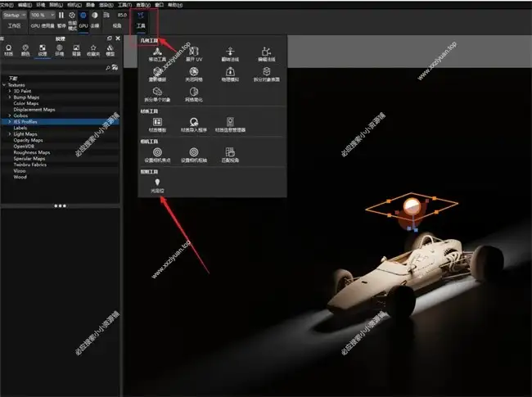The image size is (532, 397).
Task: Expand the Light Maps folder
Action: (x=10, y=134)
